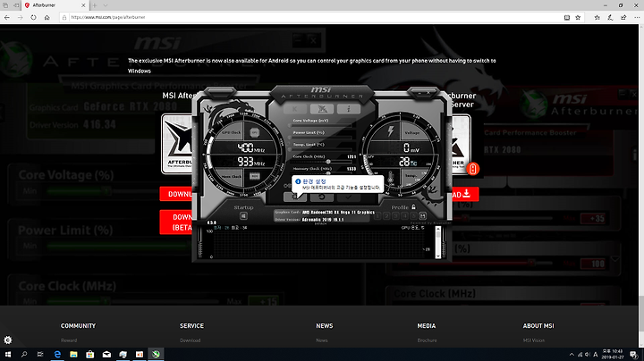Open the ABOUT MSI footer heading
Image resolution: width=644 pixels, height=361 pixels.
coord(538,326)
